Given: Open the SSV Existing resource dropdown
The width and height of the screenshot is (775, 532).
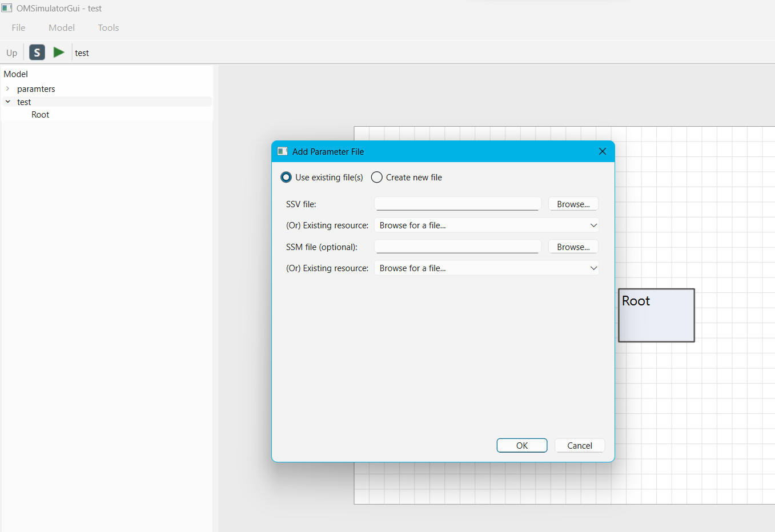Looking at the screenshot, I should [x=487, y=225].
